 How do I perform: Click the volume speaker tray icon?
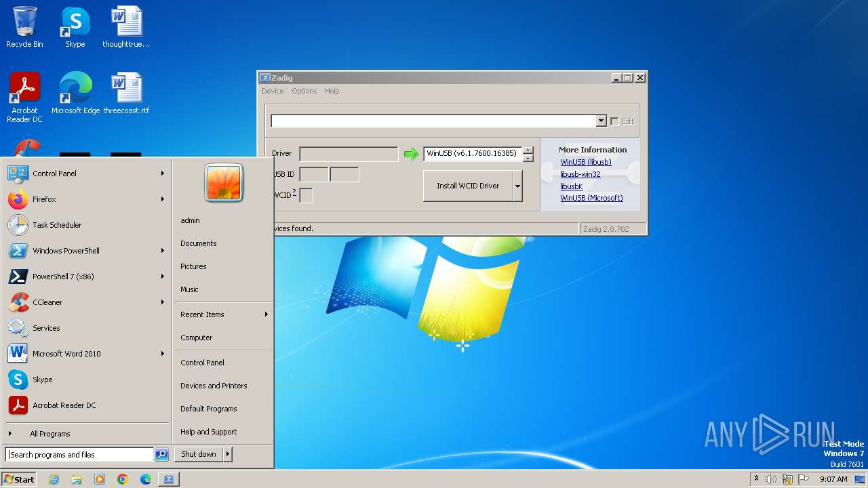[x=771, y=479]
